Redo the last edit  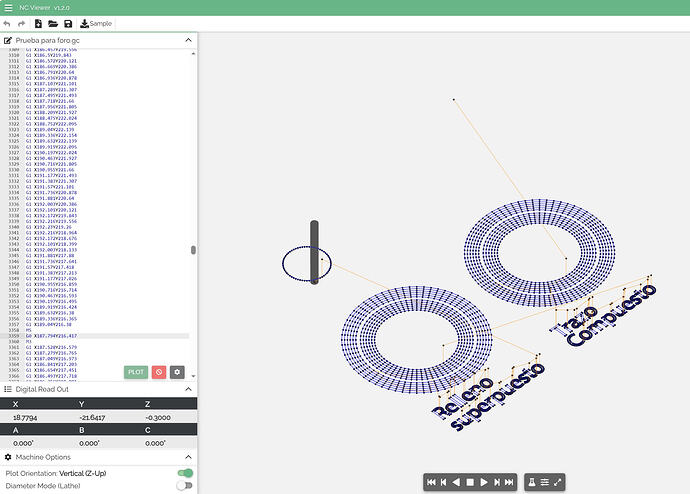click(21, 24)
